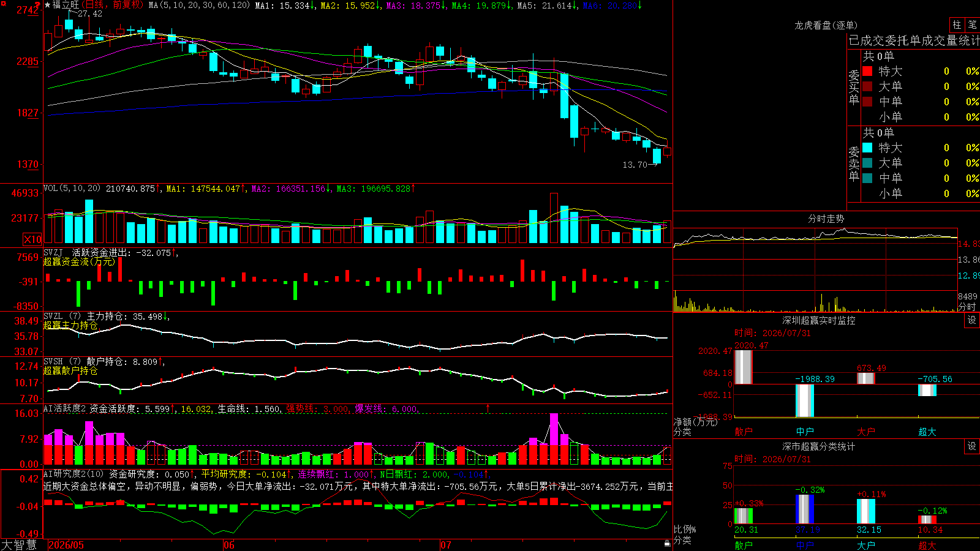Click the 2026/05 date marker on timeline
980x551 pixels.
pos(66,545)
